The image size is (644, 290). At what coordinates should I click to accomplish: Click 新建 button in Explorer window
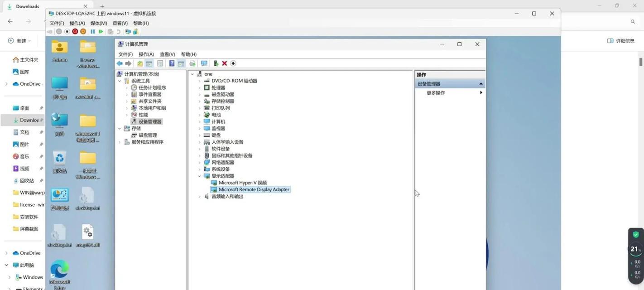(x=19, y=41)
